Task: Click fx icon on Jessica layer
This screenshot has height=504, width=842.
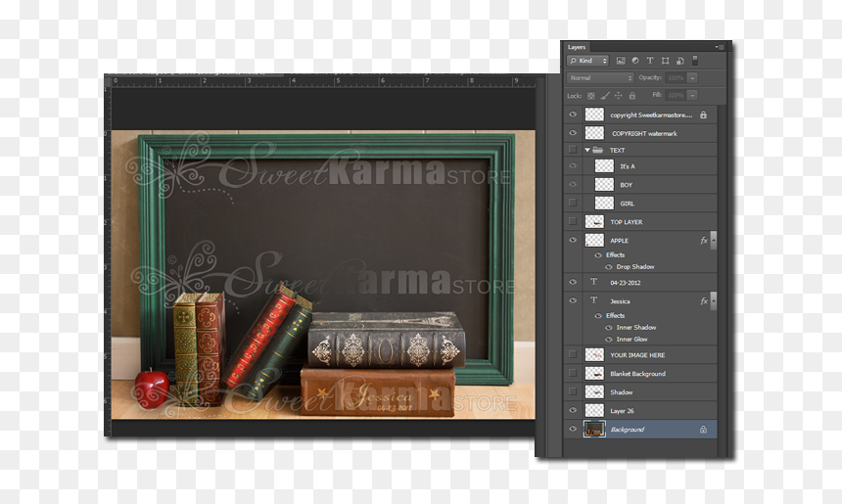Action: (x=704, y=301)
